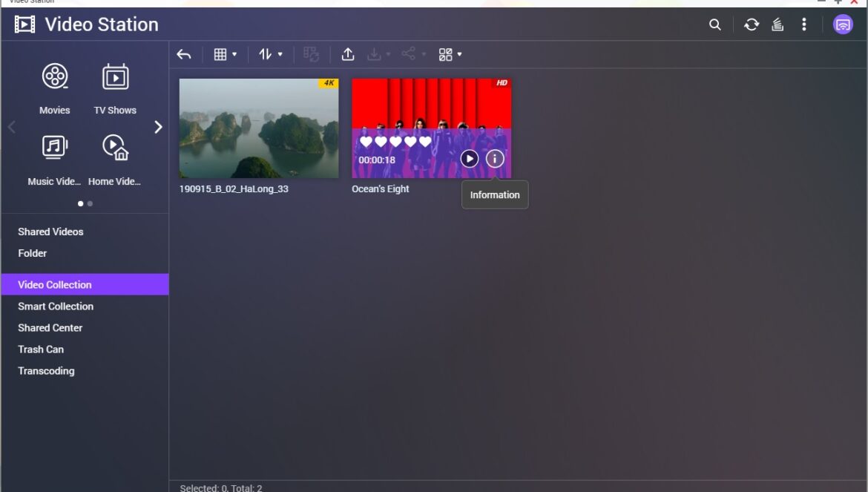Click the Selected: 0, Total: 2 status

coord(221,488)
